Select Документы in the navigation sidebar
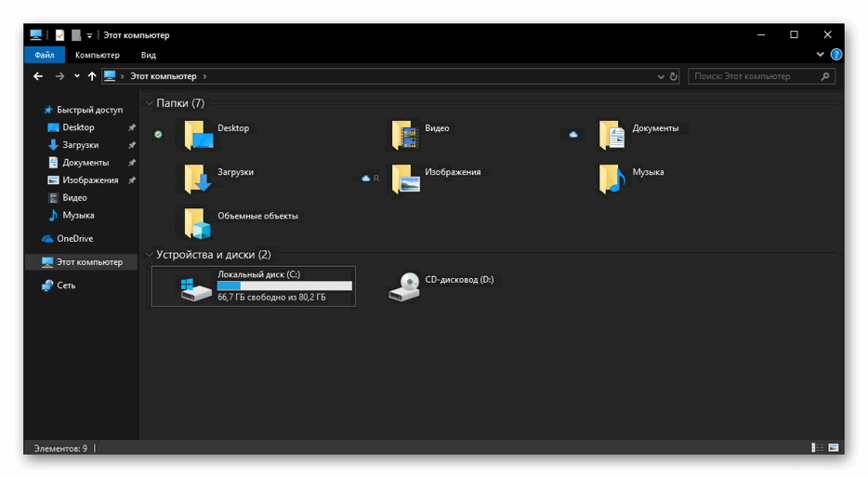The width and height of the screenshot is (868, 478). coord(78,163)
